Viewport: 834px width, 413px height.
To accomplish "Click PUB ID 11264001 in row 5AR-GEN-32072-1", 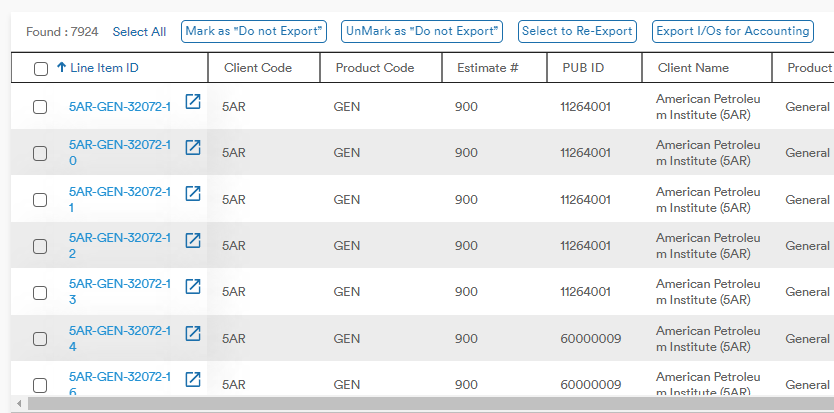I will point(586,106).
